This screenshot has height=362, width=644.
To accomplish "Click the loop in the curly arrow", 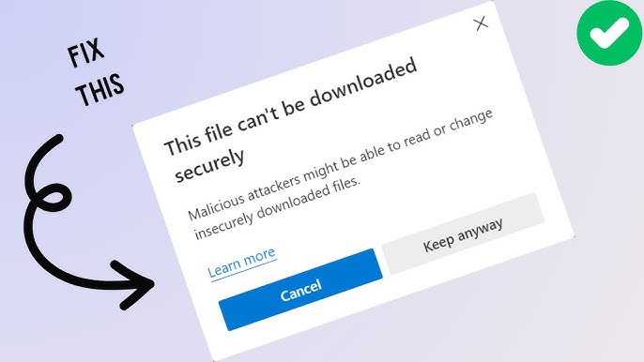I will pyautogui.click(x=53, y=196).
